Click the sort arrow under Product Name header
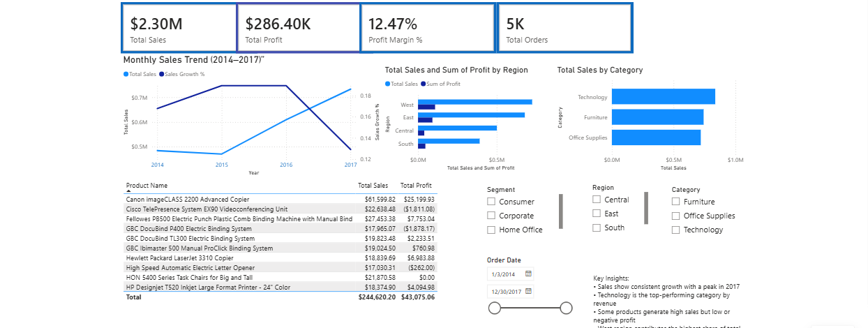This screenshot has height=328, width=868. pos(128,191)
